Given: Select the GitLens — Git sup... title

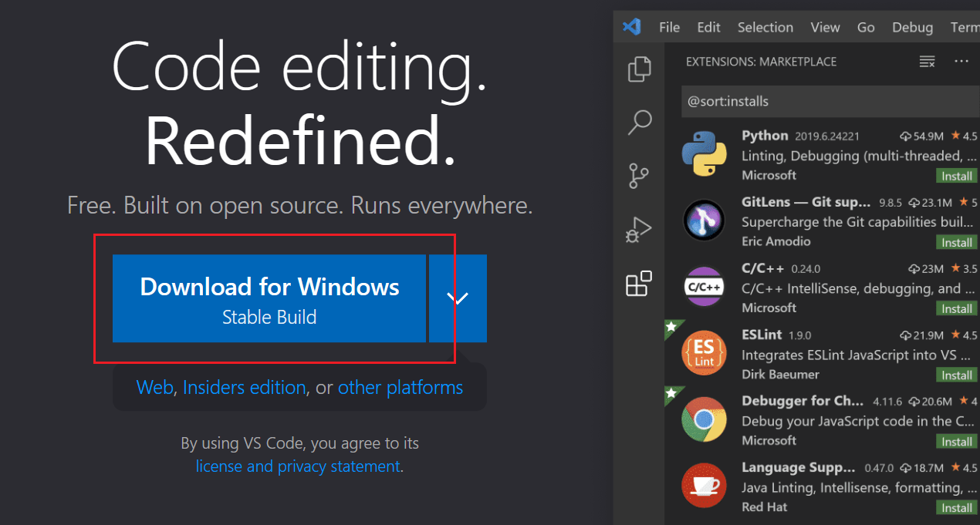Looking at the screenshot, I should (806, 202).
